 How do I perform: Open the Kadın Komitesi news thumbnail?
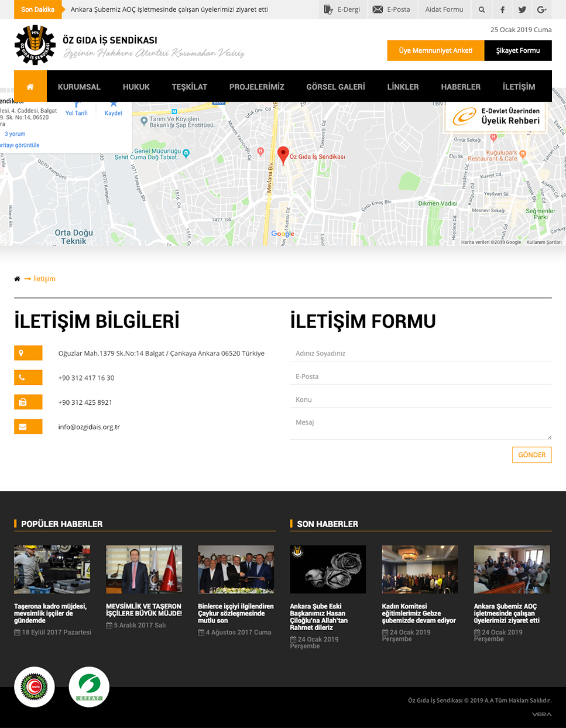(x=420, y=569)
